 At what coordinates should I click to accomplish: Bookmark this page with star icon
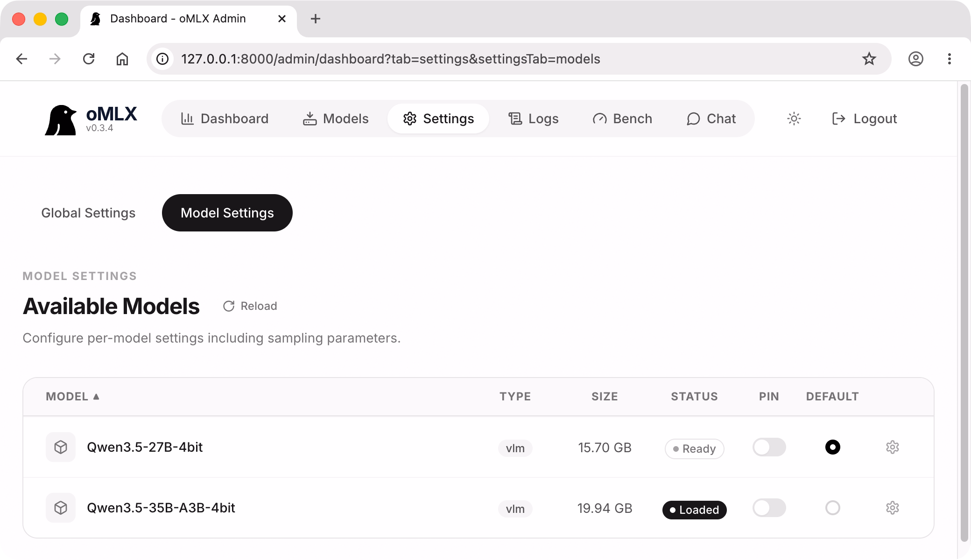pyautogui.click(x=869, y=59)
